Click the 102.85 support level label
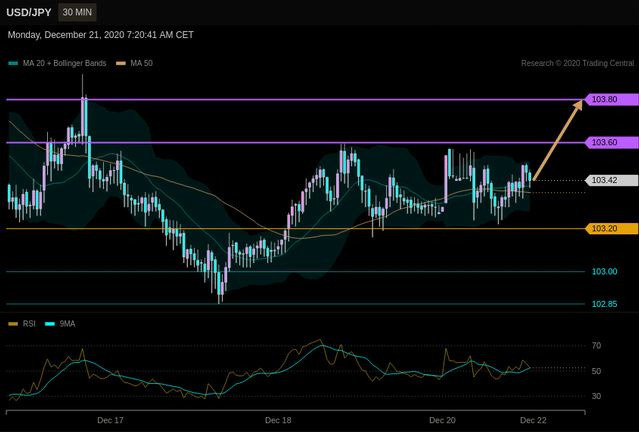The width and height of the screenshot is (639, 432). point(604,304)
